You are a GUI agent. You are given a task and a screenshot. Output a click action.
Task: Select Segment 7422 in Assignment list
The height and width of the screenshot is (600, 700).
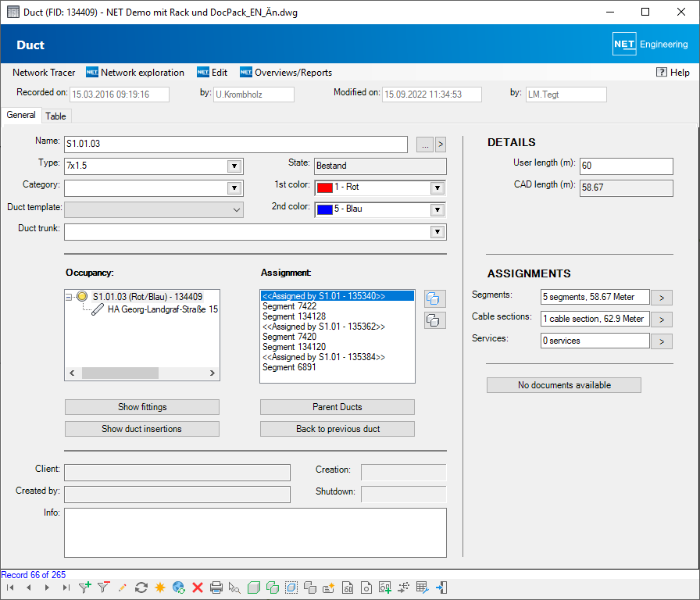[289, 306]
